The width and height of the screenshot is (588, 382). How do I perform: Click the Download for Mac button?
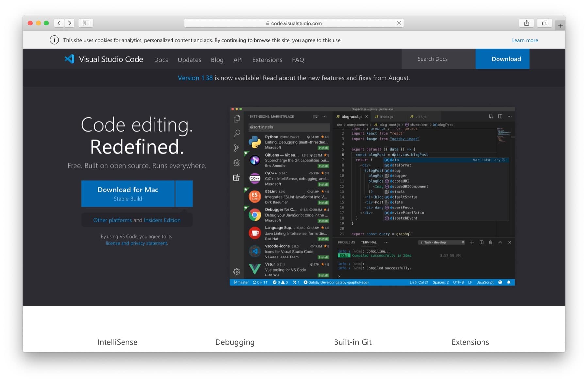[127, 193]
